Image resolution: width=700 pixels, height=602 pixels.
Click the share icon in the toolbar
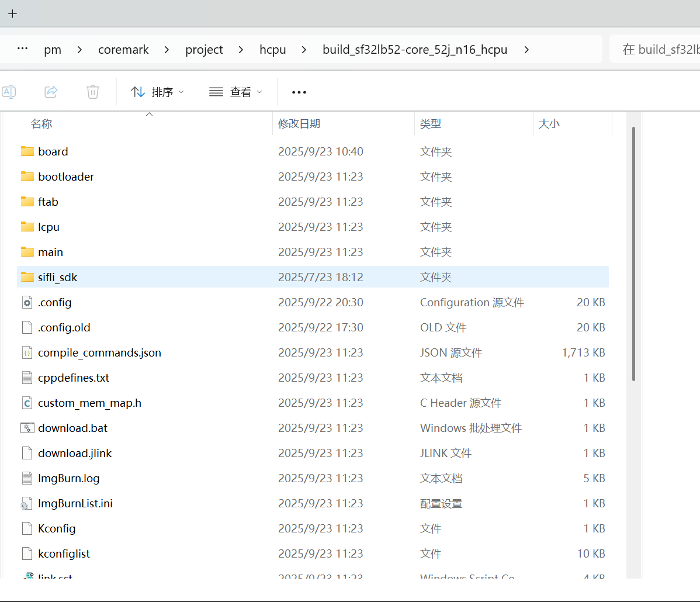tap(51, 92)
